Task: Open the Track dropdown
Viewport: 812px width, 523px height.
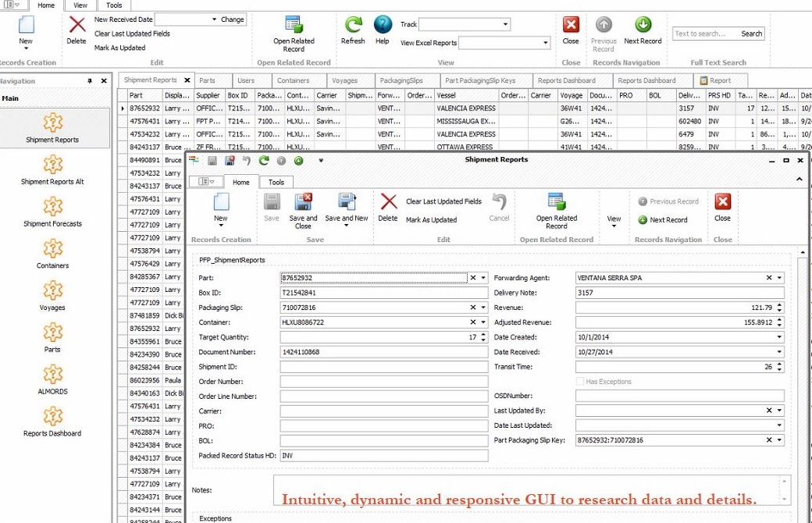Action: click(x=505, y=24)
